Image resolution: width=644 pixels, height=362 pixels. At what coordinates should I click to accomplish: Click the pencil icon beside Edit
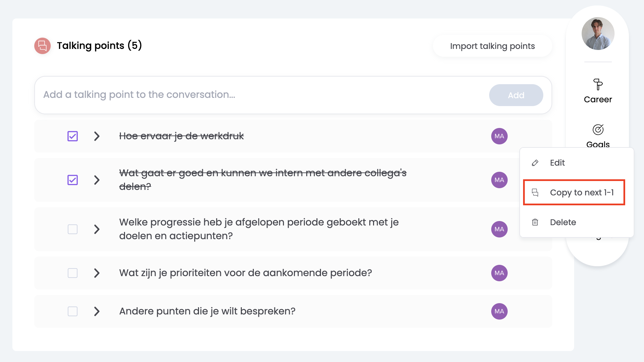(535, 163)
